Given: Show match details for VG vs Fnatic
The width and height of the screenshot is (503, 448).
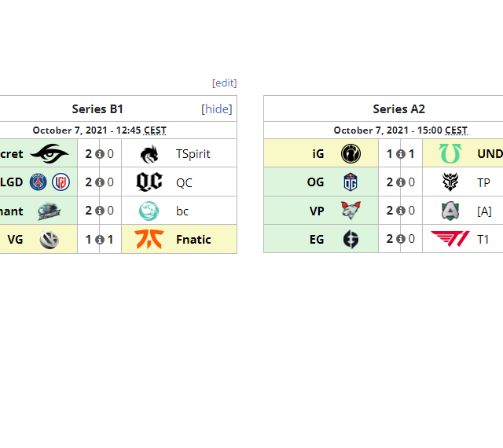Looking at the screenshot, I should [100, 240].
